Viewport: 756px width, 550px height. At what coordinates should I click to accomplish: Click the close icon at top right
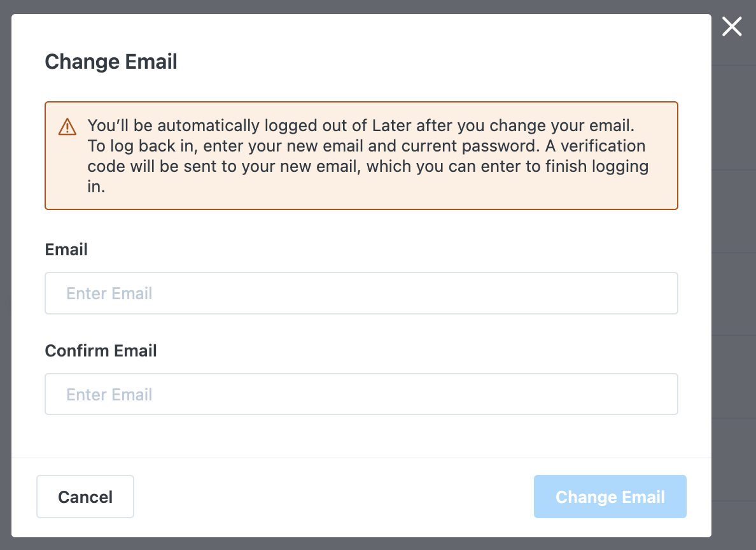[x=731, y=27]
